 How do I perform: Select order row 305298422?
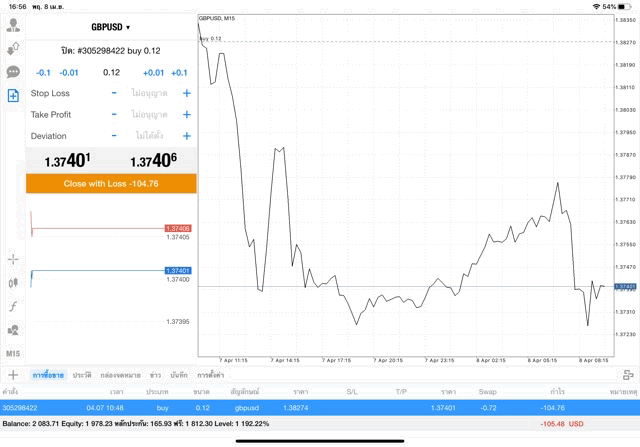pyautogui.click(x=320, y=407)
